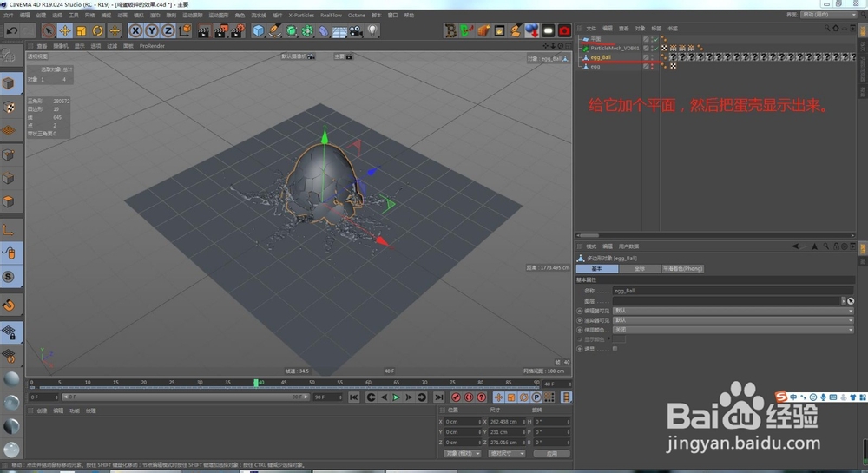Click the Undo arrow icon
868x473 pixels.
click(x=11, y=31)
